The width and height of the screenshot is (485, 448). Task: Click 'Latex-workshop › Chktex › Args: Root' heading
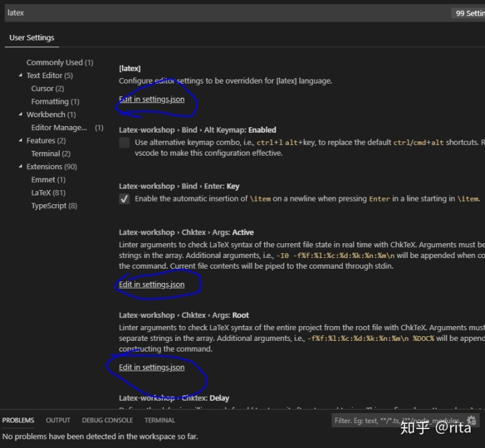point(184,315)
